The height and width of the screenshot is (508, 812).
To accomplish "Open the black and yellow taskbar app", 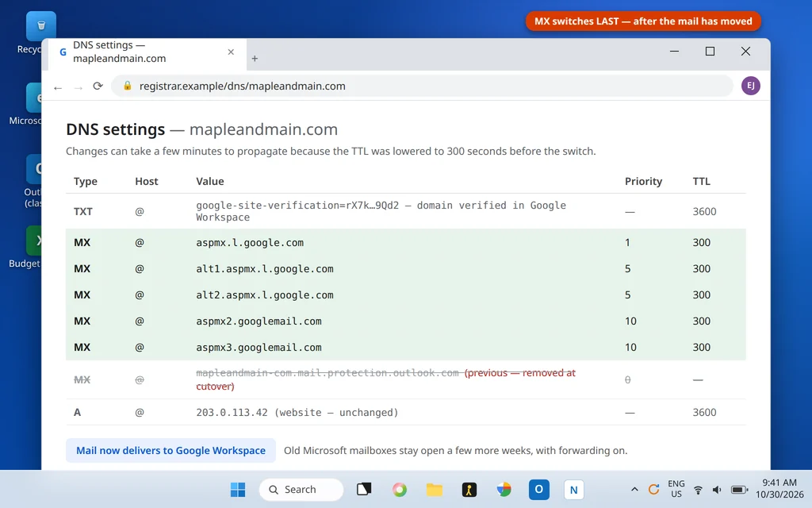I will (469, 489).
